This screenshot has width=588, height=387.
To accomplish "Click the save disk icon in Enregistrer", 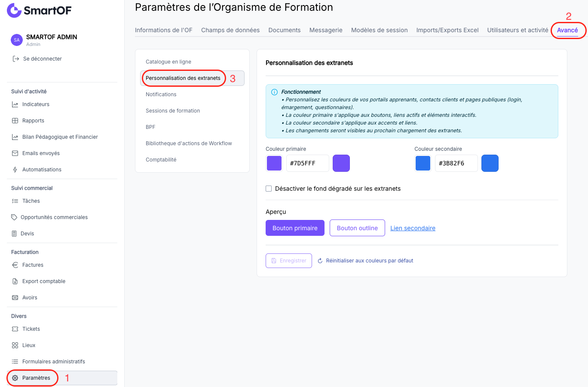I will [274, 261].
